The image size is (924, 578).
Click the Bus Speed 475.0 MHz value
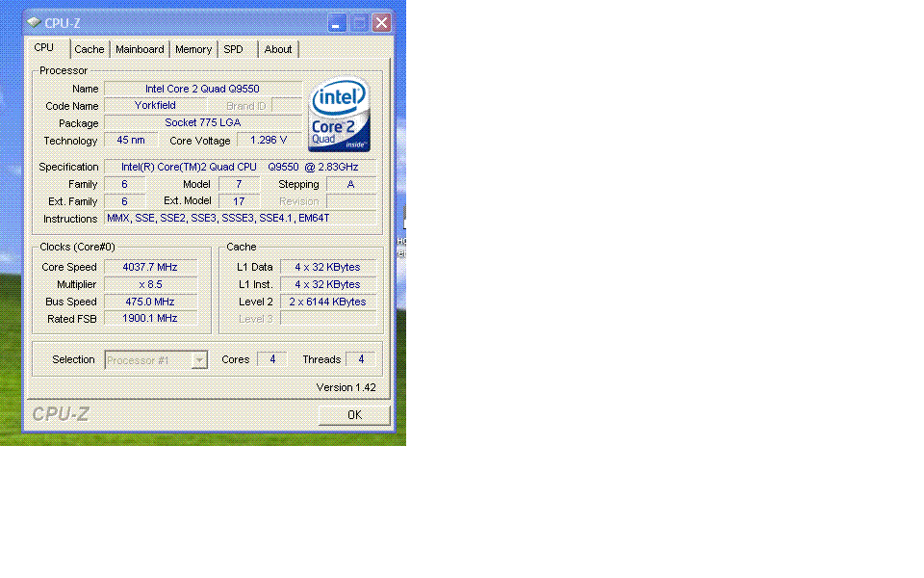coord(150,302)
